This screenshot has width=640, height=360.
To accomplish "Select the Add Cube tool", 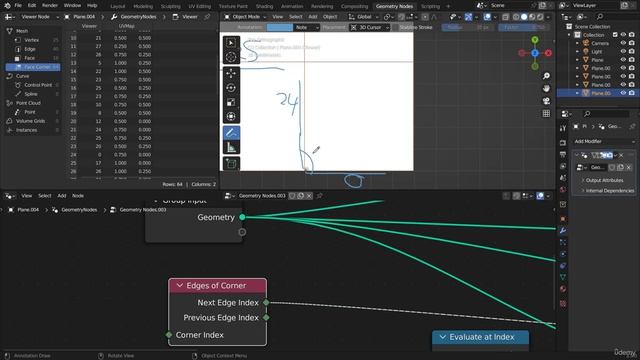I will point(231,164).
